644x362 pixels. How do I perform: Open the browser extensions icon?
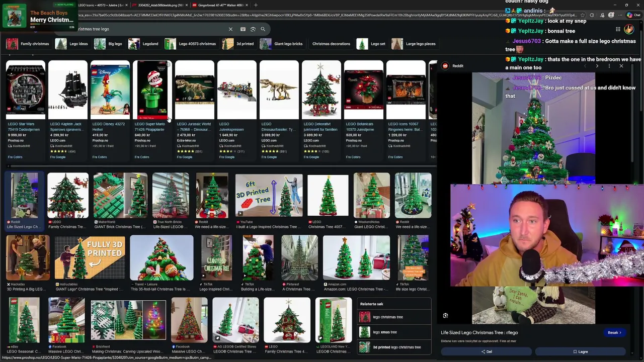[592, 15]
